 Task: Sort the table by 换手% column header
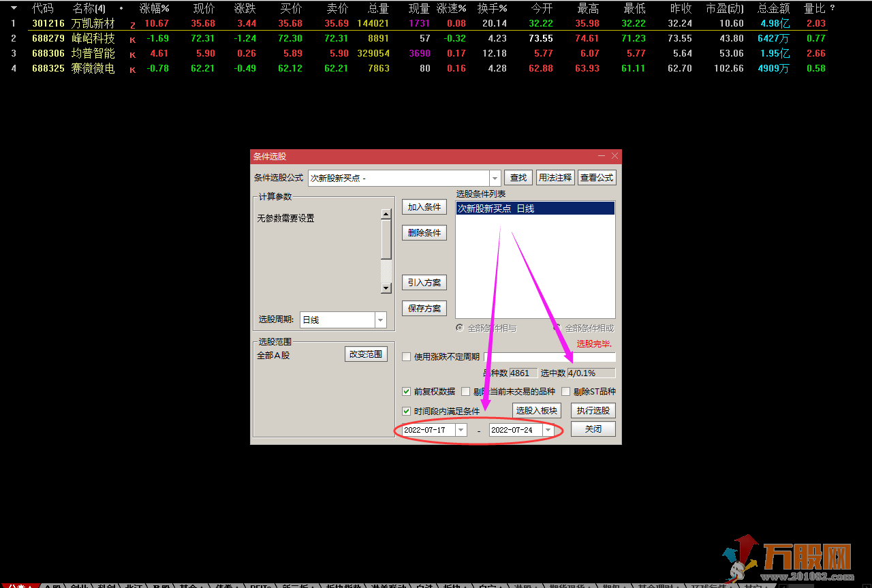[x=492, y=8]
